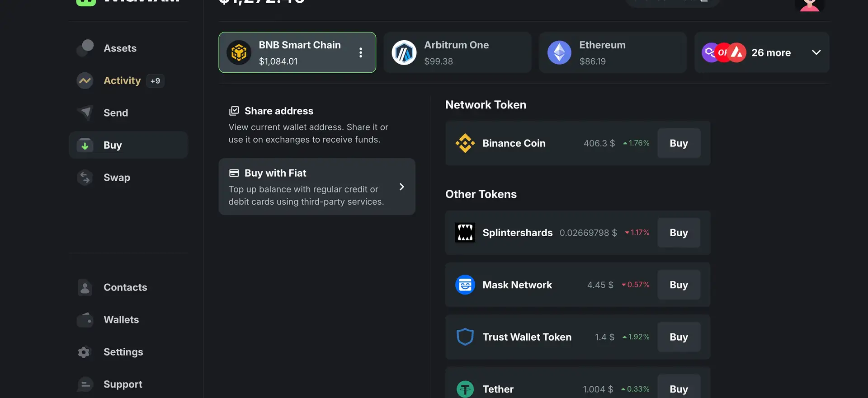Select the Arbitrum One network card
Viewport: 868px width, 398px height.
457,53
